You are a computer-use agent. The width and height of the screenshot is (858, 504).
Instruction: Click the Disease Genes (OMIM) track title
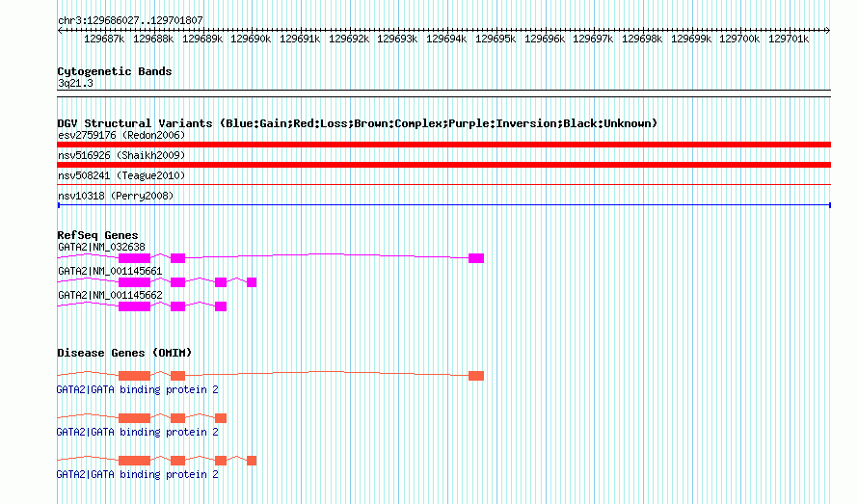(124, 353)
